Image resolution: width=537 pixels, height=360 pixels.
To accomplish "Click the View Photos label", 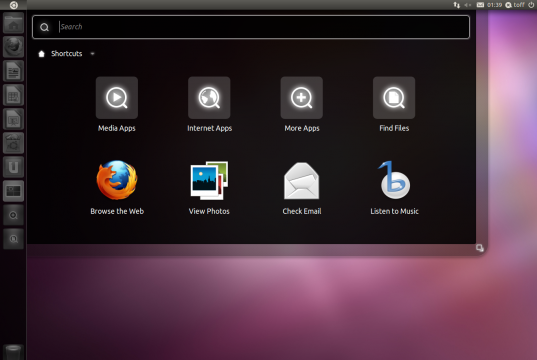I will click(209, 211).
